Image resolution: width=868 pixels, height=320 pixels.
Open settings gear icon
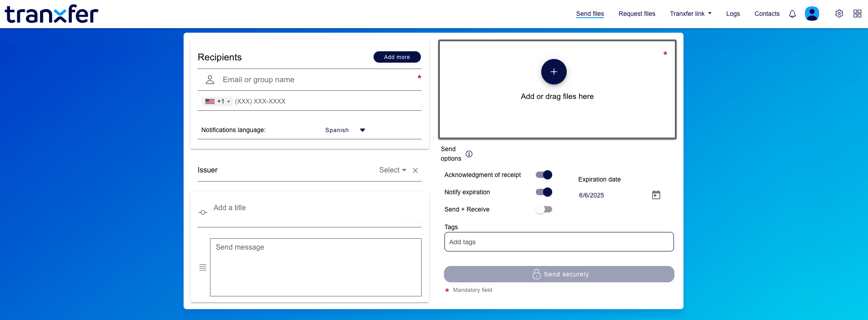(x=839, y=14)
